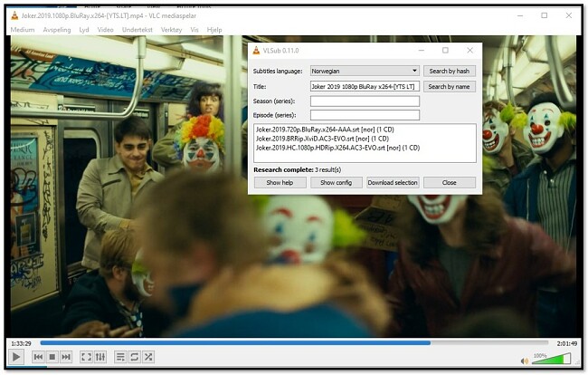Open the Lyd menu
This screenshot has height=375, width=588.
(84, 30)
